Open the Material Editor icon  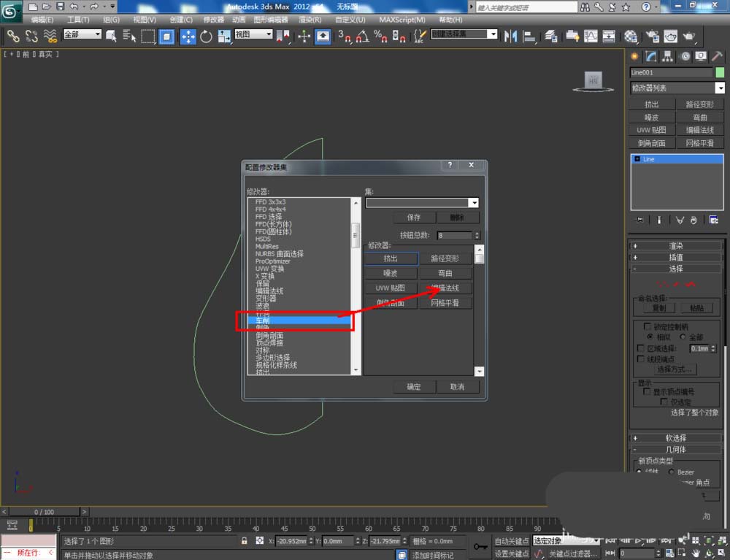(631, 36)
